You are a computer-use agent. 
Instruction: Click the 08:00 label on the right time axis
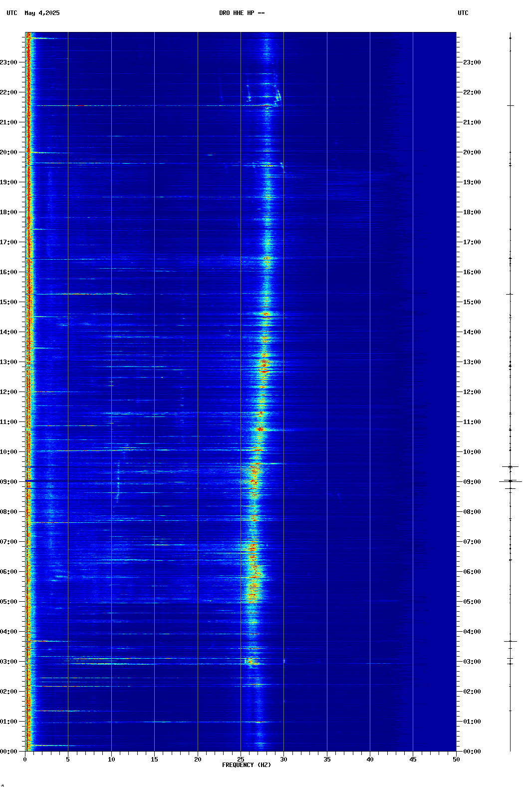(x=472, y=512)
